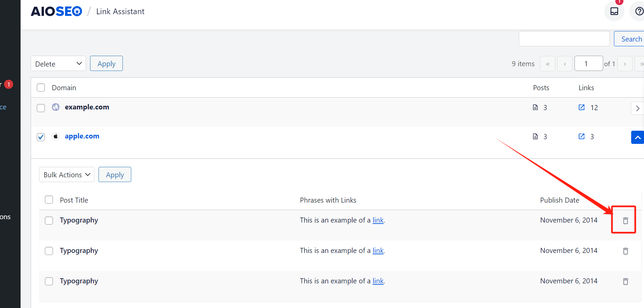Uncheck the apple.com domain checkbox

[41, 137]
